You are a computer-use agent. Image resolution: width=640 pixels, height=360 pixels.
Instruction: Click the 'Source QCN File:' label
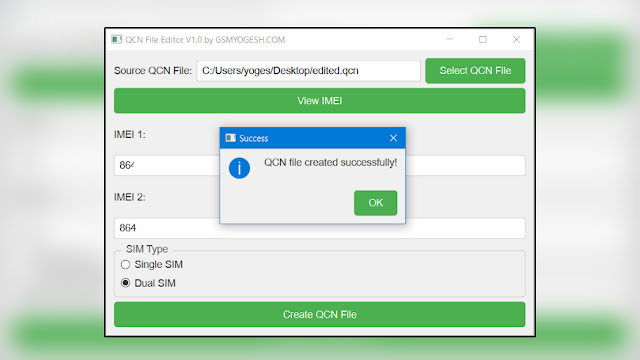click(153, 71)
